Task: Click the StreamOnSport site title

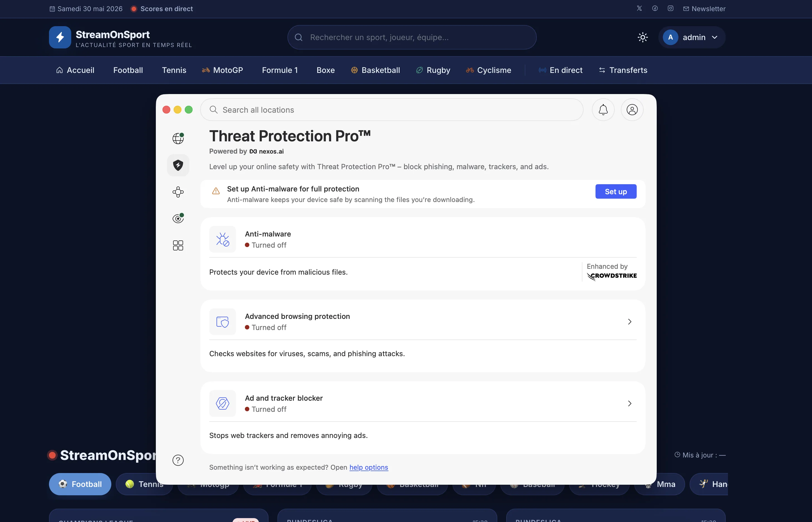Action: point(112,35)
